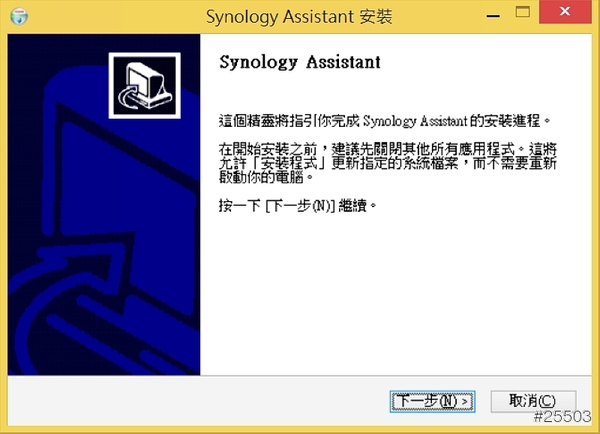Click the sentence starting with '這個精靈將指引你完成'

tap(385, 121)
